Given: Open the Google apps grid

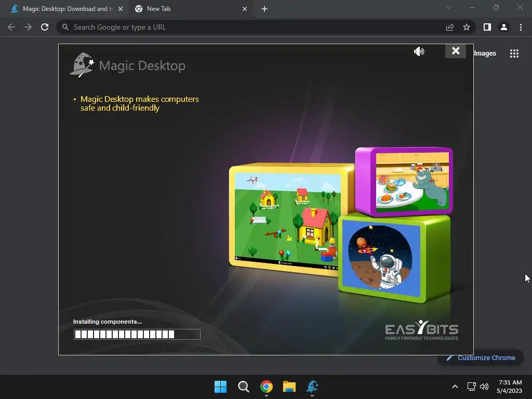Looking at the screenshot, I should coord(514,54).
